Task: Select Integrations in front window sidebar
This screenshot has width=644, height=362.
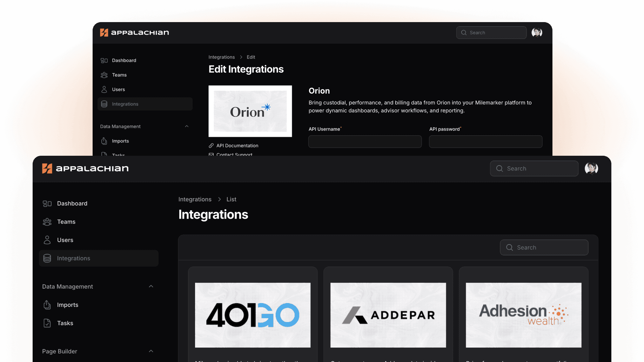Action: (x=99, y=258)
